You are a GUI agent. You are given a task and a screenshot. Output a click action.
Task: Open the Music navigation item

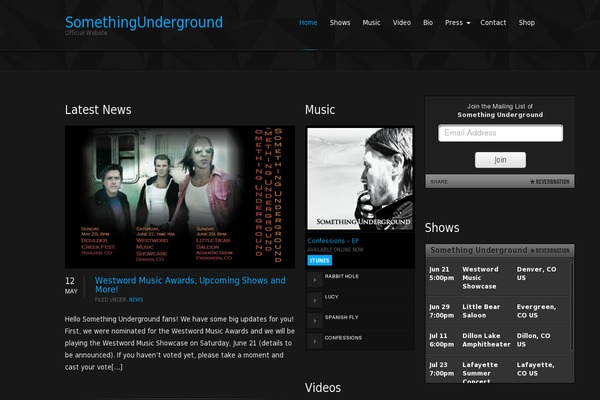click(371, 23)
